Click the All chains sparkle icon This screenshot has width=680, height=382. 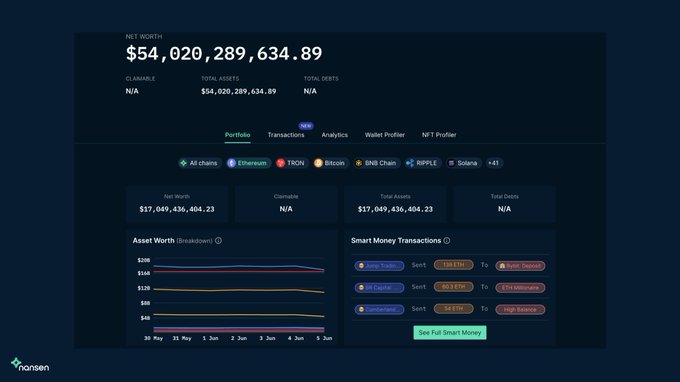click(x=183, y=163)
